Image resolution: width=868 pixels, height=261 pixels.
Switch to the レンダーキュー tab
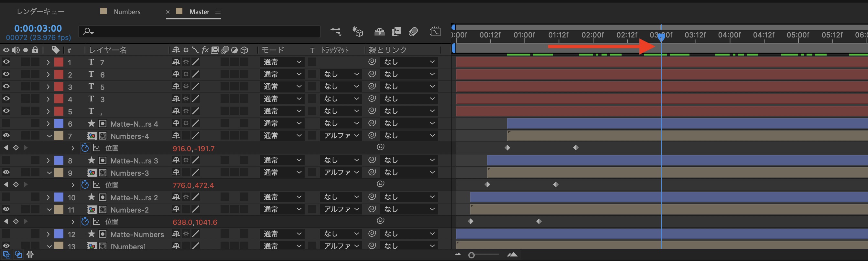(40, 12)
